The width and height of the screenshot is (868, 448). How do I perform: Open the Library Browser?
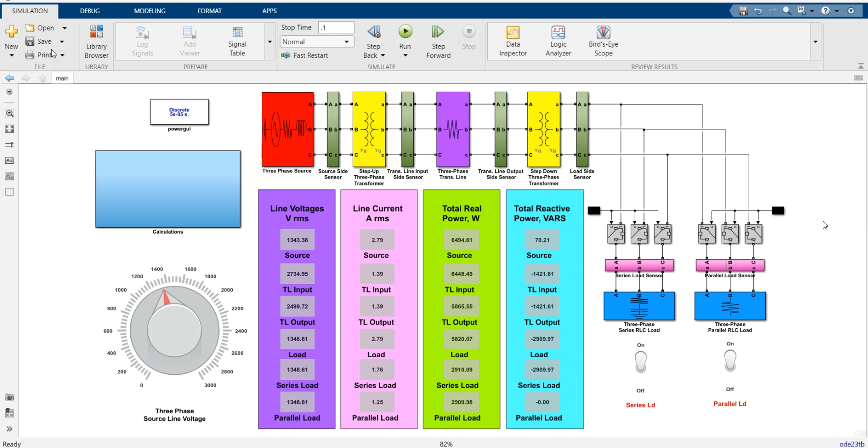96,41
